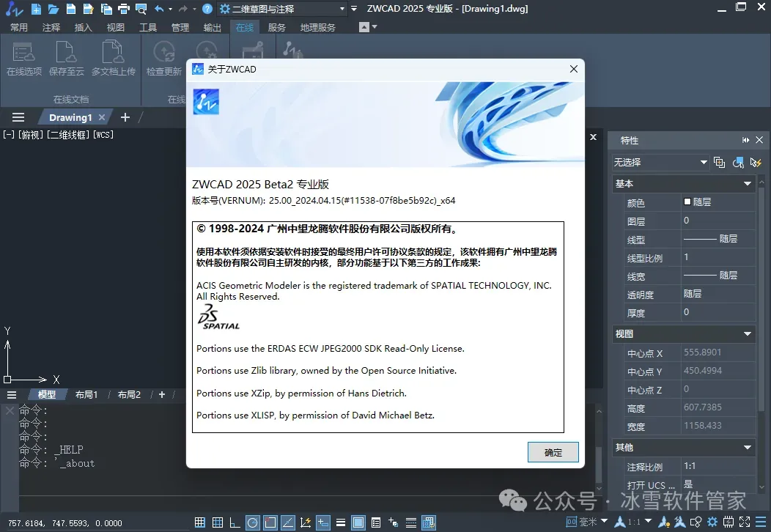Click the 保存至云 ribbon button
Image resolution: width=771 pixels, height=532 pixels.
coord(67,59)
